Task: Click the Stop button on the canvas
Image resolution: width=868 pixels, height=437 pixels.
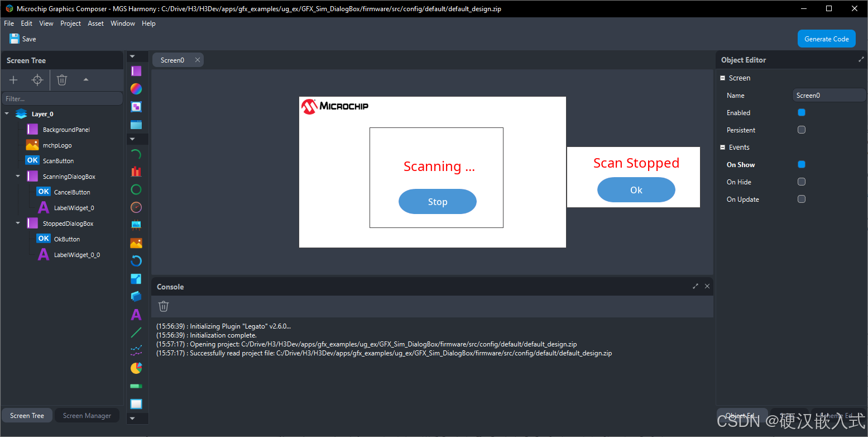Action: [x=438, y=202]
